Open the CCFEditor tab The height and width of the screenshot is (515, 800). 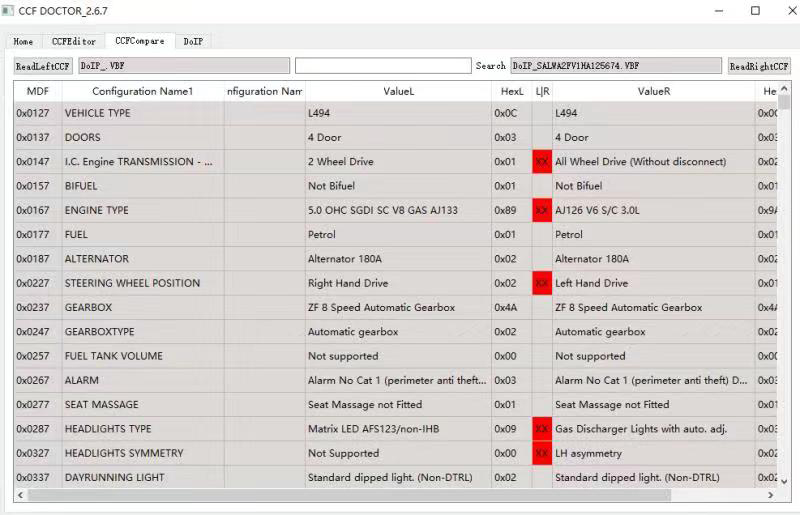[74, 41]
